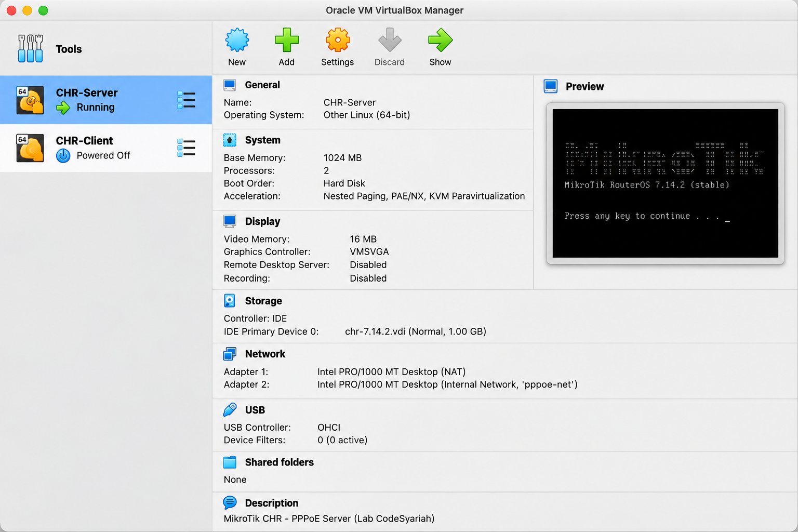The height and width of the screenshot is (532, 798).
Task: Click the Settings toolbar label
Action: [338, 62]
